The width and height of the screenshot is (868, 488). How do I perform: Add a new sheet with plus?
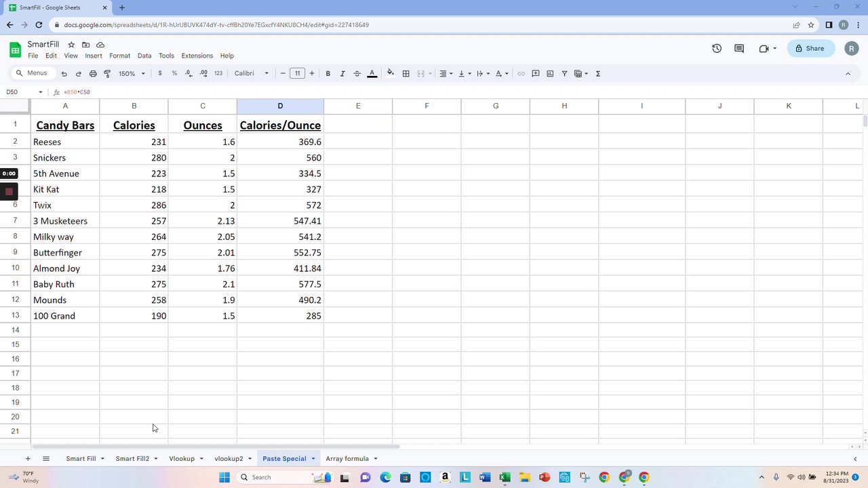pos(28,459)
